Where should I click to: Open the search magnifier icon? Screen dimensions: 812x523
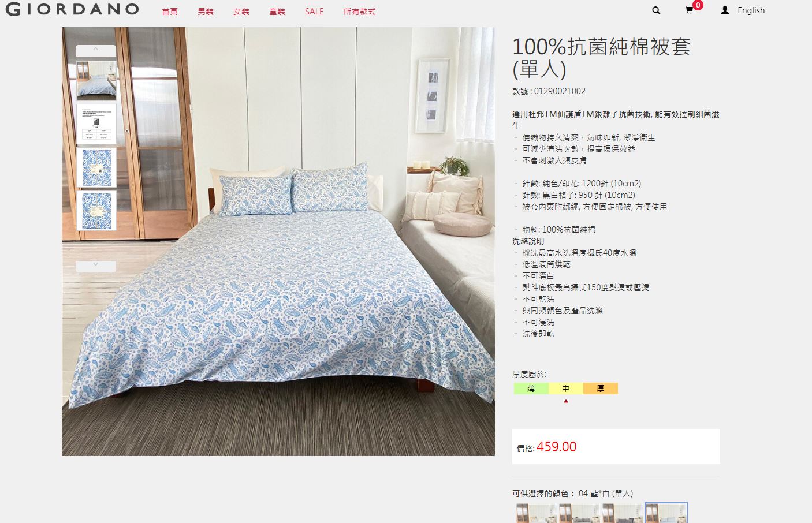point(656,10)
